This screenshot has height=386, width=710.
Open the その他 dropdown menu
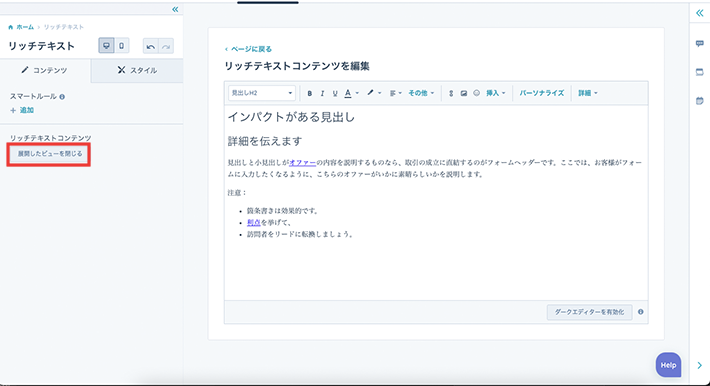[421, 93]
